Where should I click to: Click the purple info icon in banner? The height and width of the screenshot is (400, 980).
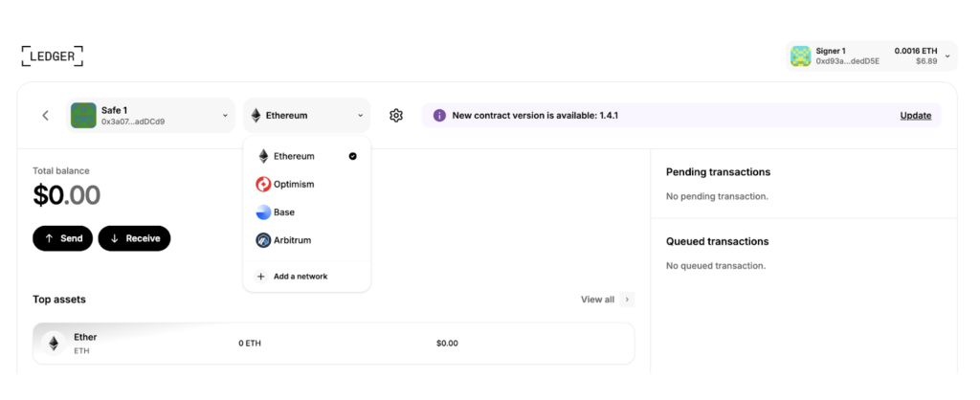pos(439,116)
